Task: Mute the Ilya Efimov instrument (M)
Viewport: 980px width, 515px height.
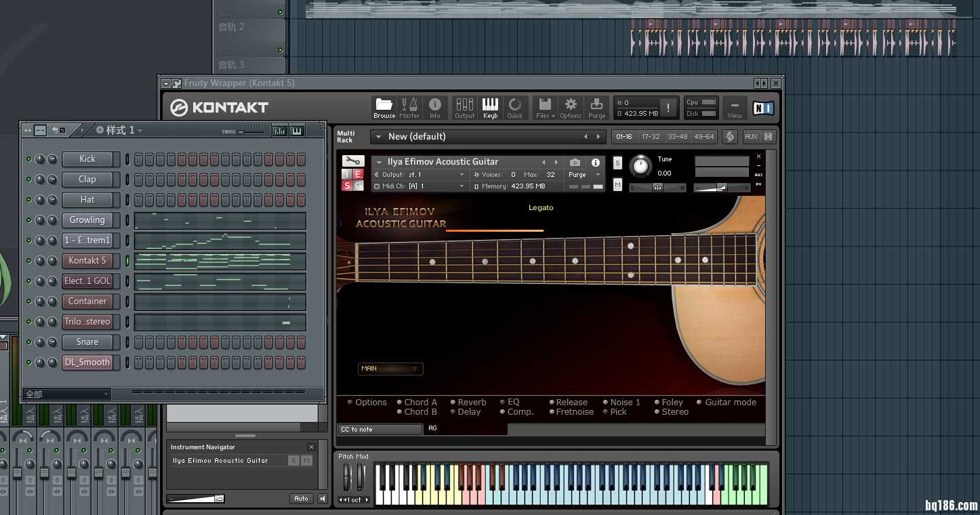Action: coord(617,184)
